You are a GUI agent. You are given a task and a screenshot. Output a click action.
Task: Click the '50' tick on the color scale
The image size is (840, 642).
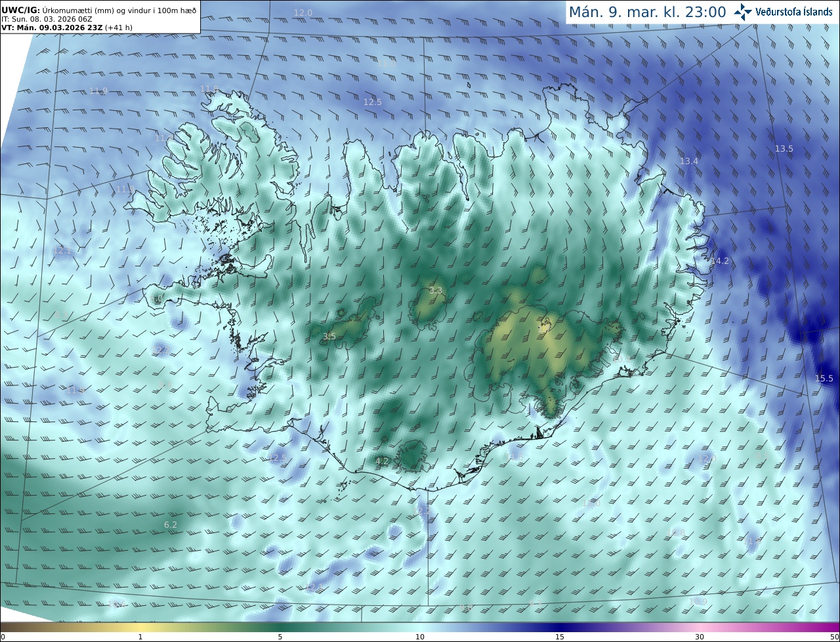tap(834, 637)
